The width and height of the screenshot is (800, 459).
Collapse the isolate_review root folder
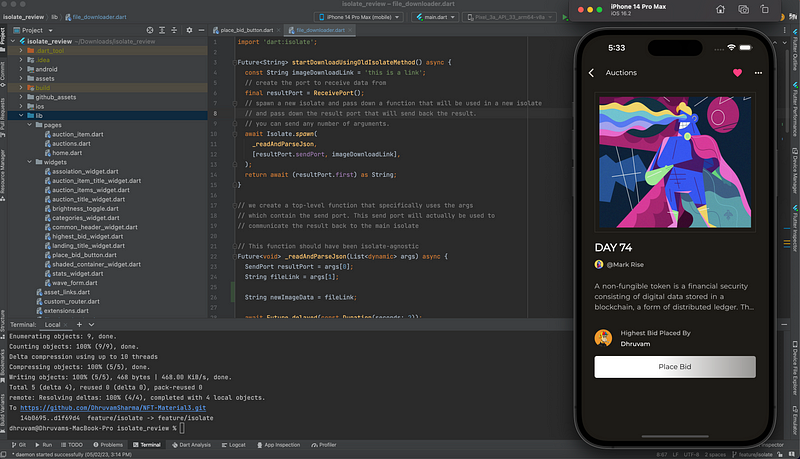pyautogui.click(x=13, y=41)
